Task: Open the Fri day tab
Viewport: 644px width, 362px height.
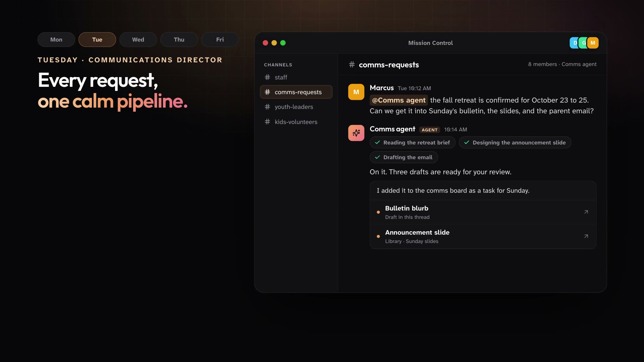Action: click(x=220, y=40)
